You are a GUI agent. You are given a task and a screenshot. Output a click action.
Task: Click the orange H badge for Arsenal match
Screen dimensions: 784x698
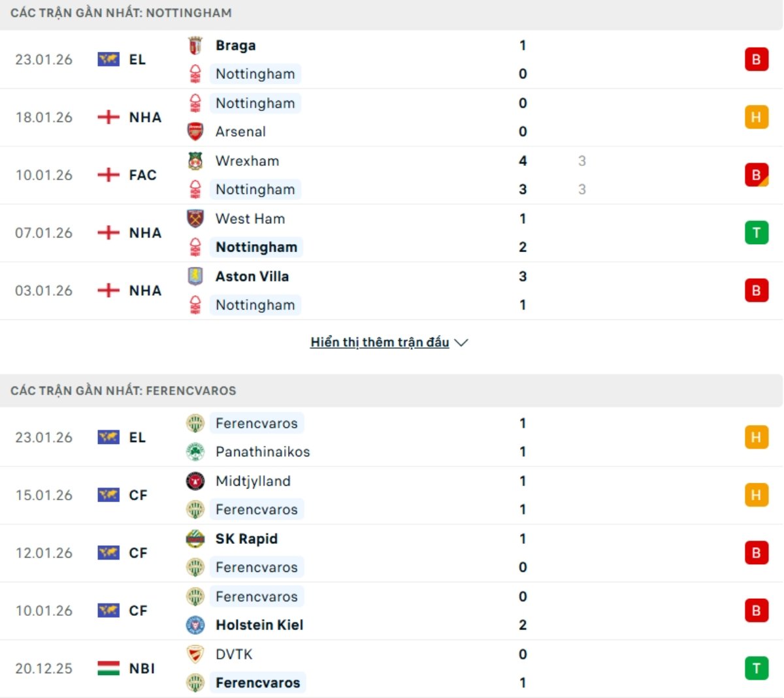pyautogui.click(x=756, y=118)
